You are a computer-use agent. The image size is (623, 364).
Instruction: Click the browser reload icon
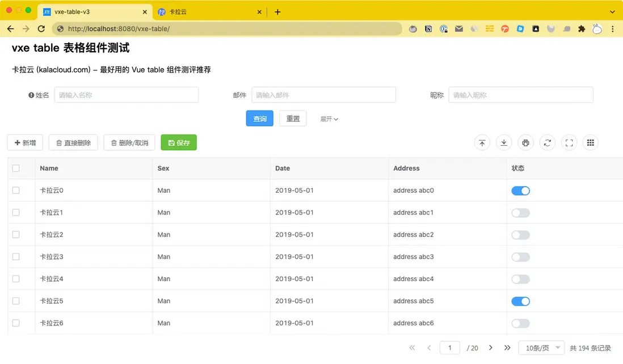click(x=40, y=28)
